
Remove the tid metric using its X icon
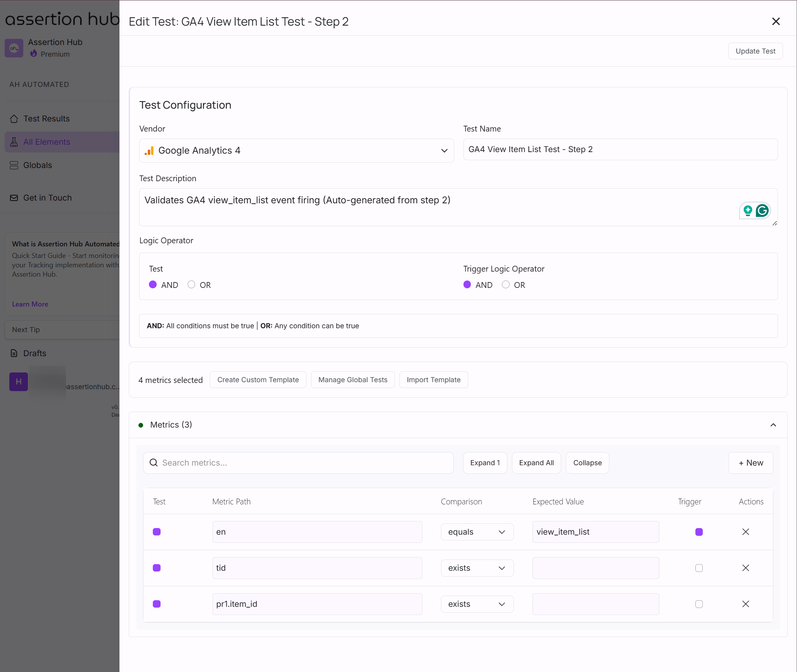coord(745,568)
